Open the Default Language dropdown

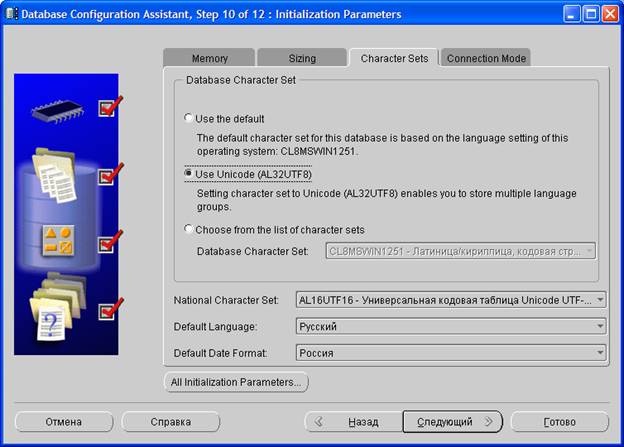click(599, 326)
